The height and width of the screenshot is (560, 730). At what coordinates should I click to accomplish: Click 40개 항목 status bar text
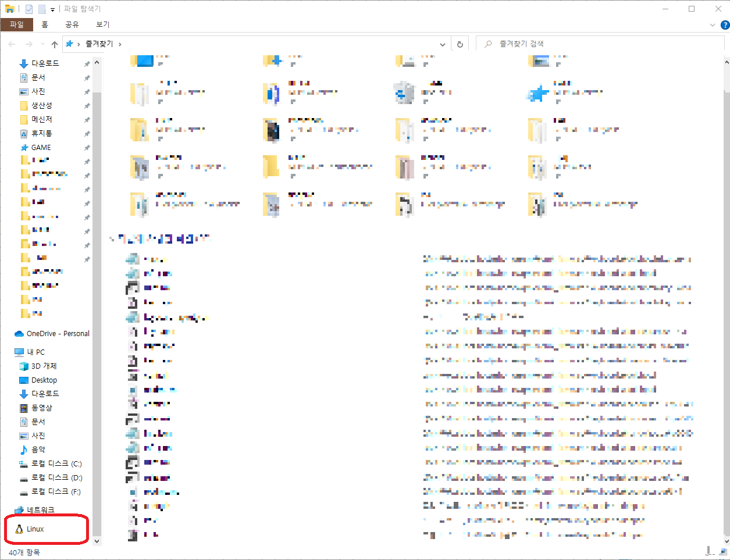pos(24,552)
